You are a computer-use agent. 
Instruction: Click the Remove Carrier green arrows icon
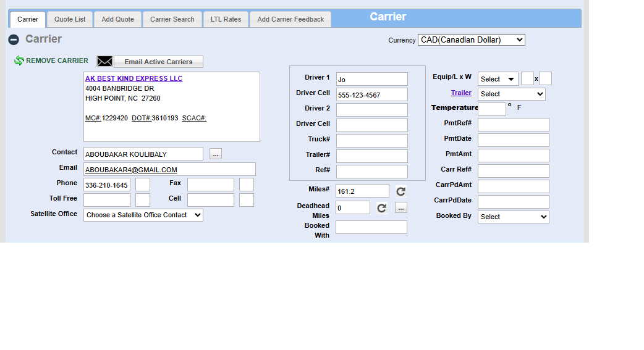click(x=19, y=61)
